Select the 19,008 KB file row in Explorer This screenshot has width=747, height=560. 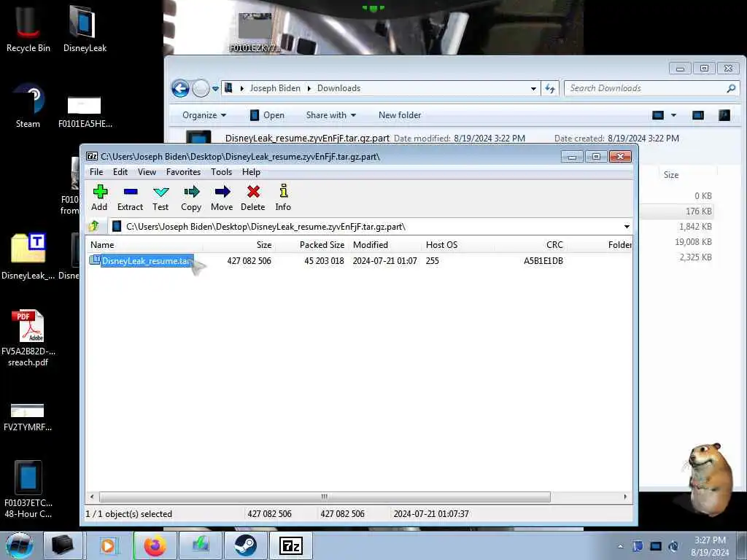coord(693,242)
